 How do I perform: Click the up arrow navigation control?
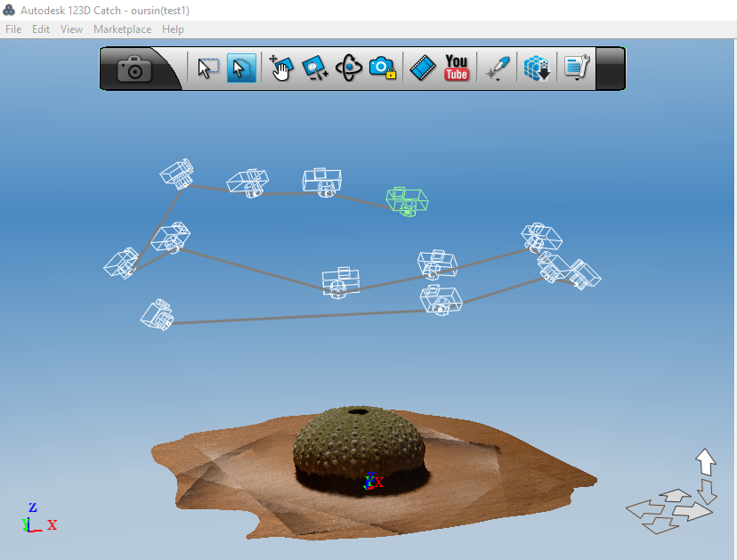[706, 462]
